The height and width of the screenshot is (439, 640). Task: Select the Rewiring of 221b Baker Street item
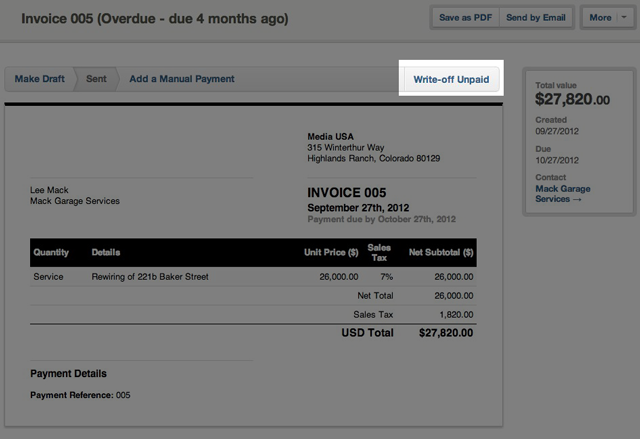150,277
